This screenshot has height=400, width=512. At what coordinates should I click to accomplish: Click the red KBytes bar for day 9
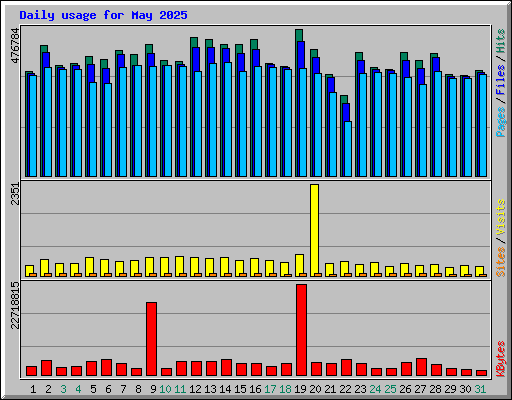[151, 339]
